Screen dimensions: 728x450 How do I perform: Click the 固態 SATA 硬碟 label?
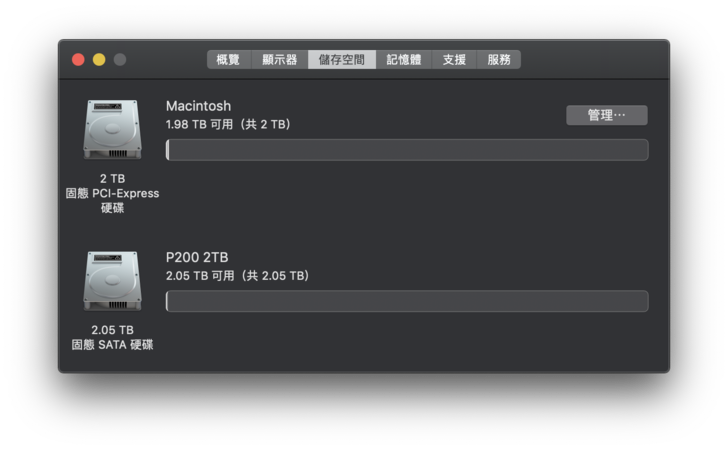(x=112, y=345)
